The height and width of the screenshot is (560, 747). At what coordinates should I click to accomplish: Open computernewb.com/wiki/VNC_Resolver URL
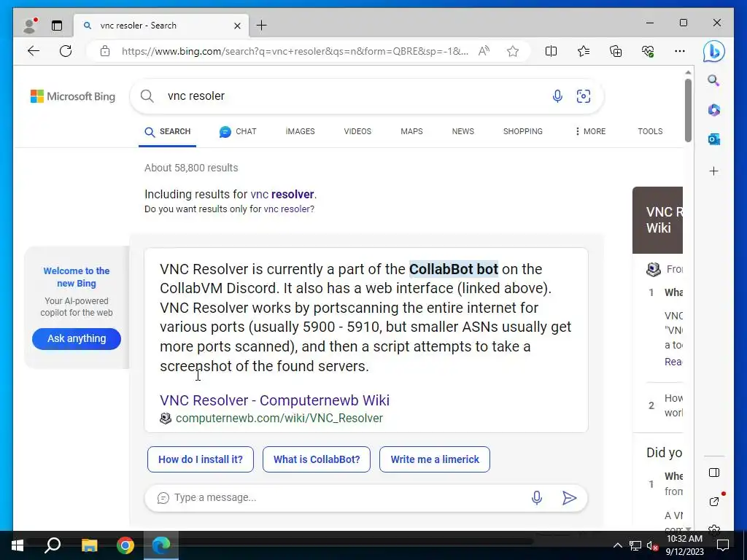(279, 418)
